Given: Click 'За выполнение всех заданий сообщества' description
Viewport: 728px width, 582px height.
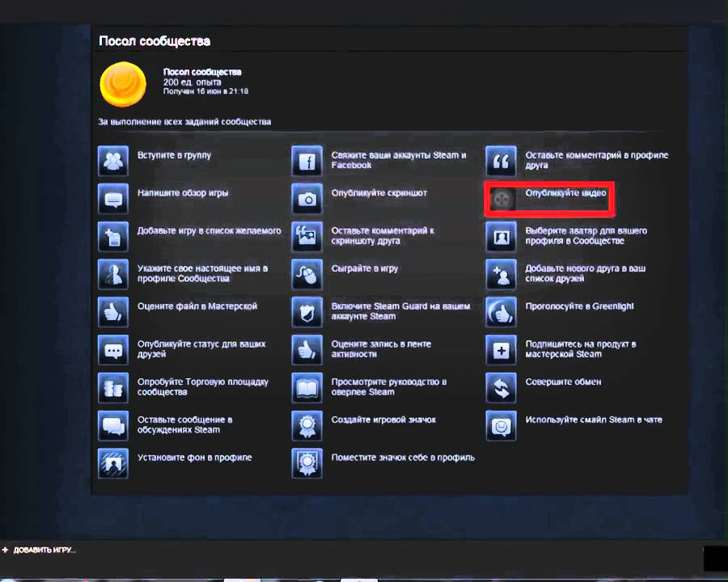Looking at the screenshot, I should click(x=184, y=121).
